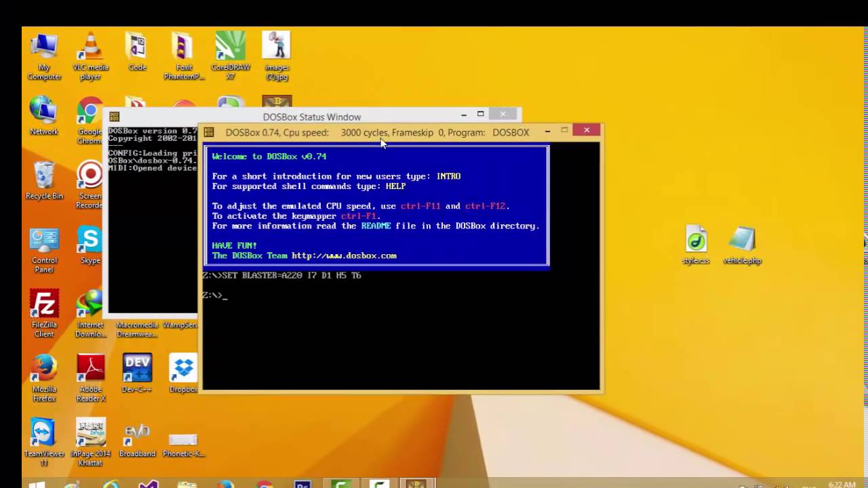Close the DOSBox 0.74 window
The height and width of the screenshot is (488, 868).
pos(586,130)
